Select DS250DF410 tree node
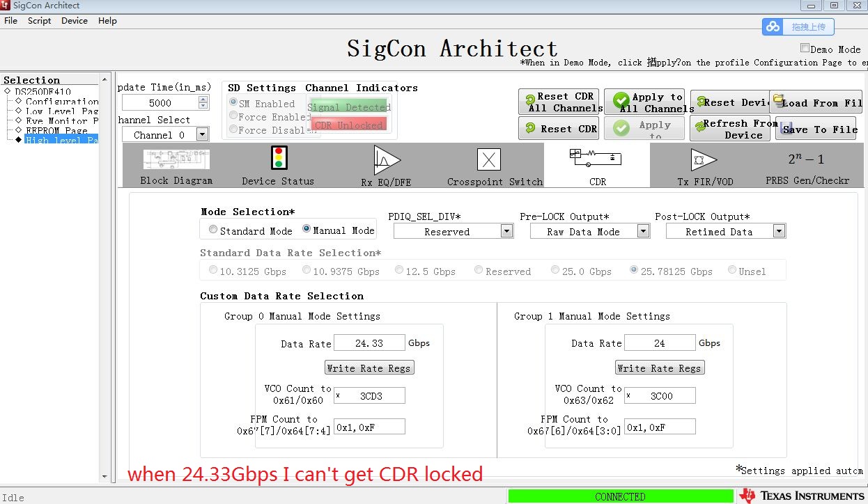The height and width of the screenshot is (504, 868). pyautogui.click(x=42, y=91)
